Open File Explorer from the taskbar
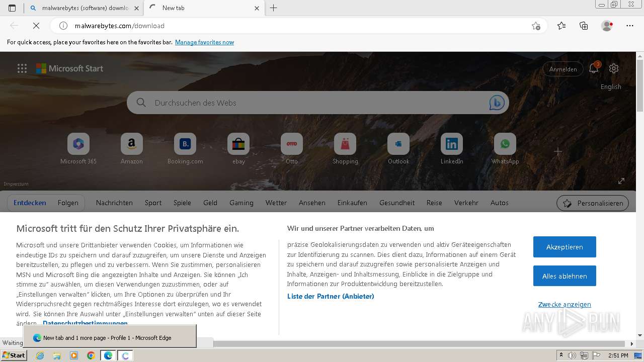The width and height of the screenshot is (644, 362). click(57, 355)
